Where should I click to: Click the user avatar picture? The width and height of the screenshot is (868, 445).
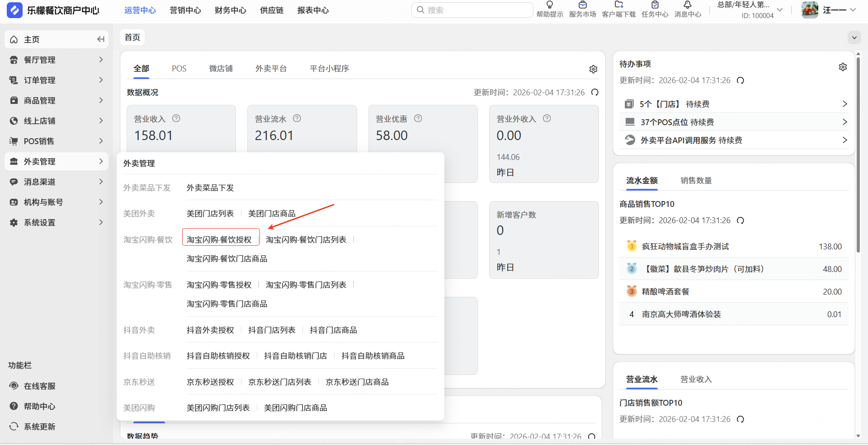[x=810, y=10]
